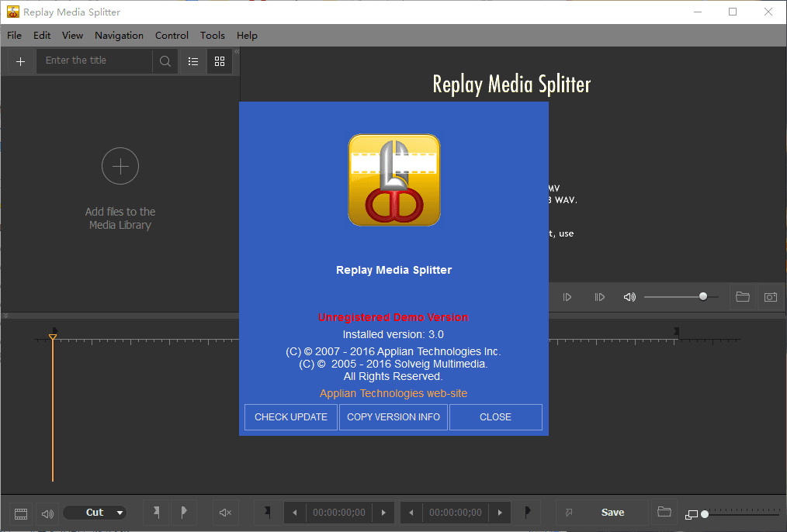Click the next keyframe step icon
The width and height of the screenshot is (787, 532).
[x=600, y=297]
